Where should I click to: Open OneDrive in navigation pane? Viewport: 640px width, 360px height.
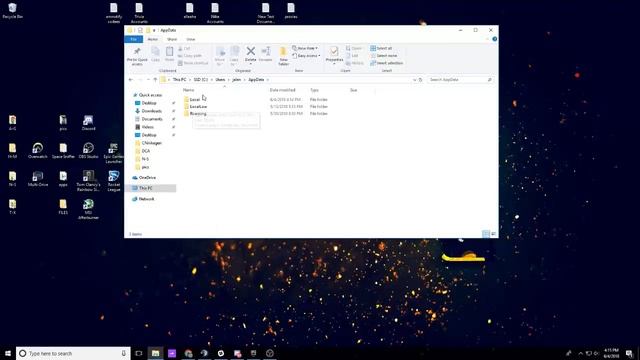147,178
